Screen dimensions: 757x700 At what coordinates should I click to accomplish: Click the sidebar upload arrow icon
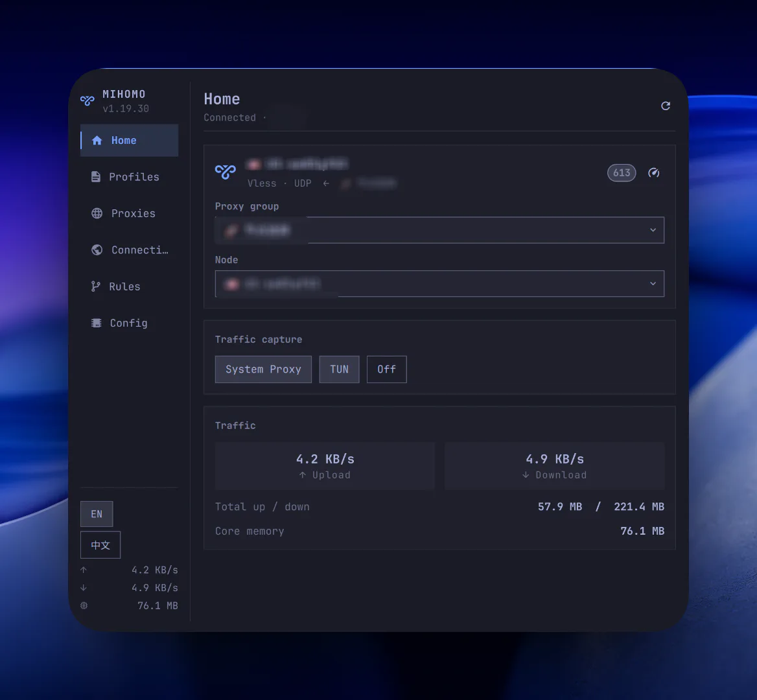[x=84, y=570]
